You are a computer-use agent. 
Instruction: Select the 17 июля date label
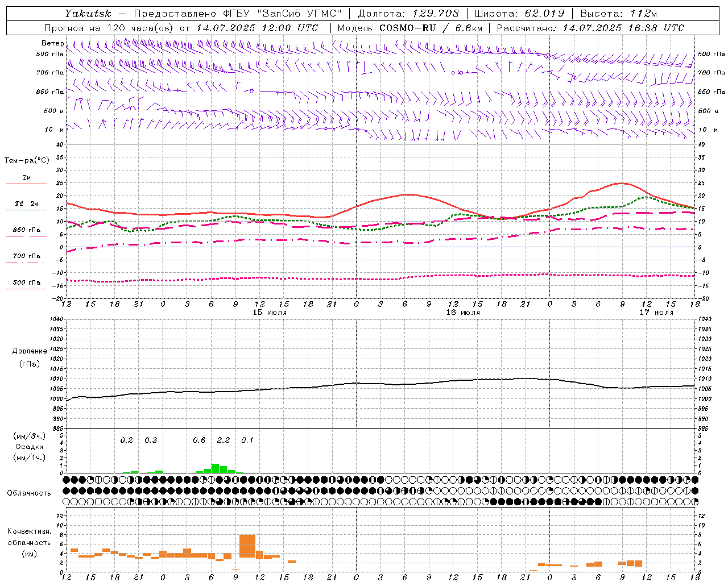(656, 313)
